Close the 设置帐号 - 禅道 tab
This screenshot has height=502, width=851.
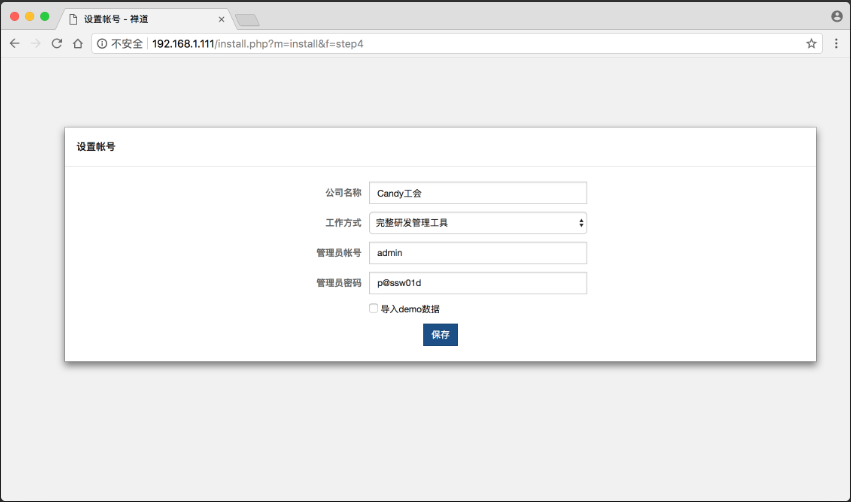[x=221, y=19]
